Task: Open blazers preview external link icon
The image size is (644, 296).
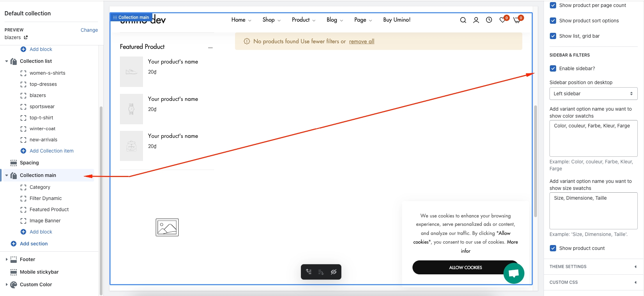Action: point(26,37)
